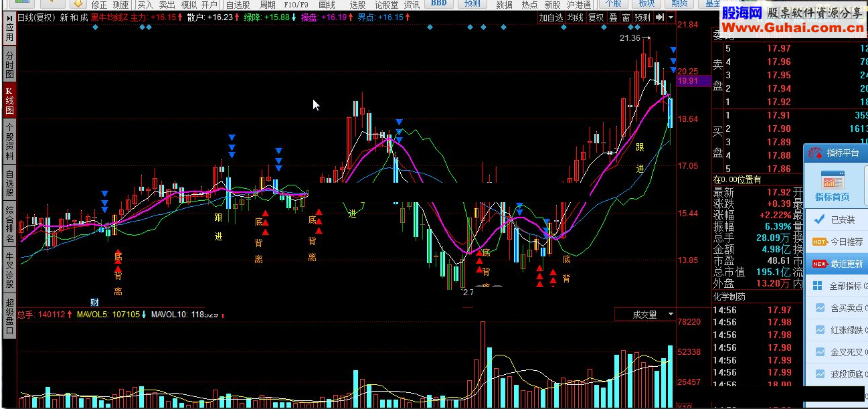Select 全部指标 category in indicator panel
This screenshot has height=409, width=868.
(x=837, y=286)
